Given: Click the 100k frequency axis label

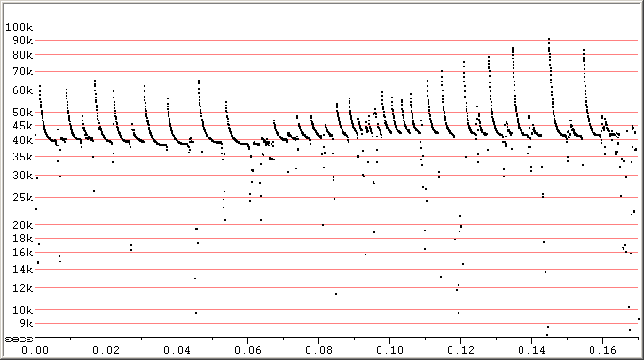Looking at the screenshot, I should (x=19, y=27).
